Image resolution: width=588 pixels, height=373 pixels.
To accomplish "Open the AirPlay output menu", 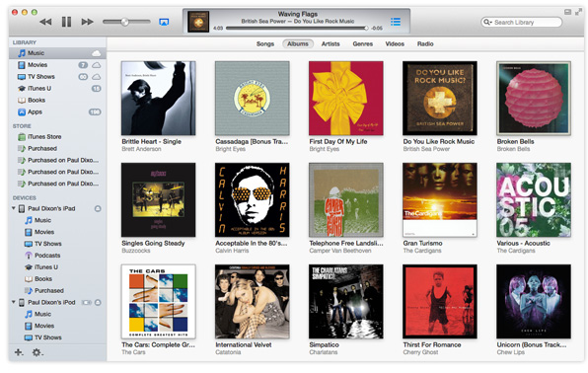I will [x=164, y=22].
